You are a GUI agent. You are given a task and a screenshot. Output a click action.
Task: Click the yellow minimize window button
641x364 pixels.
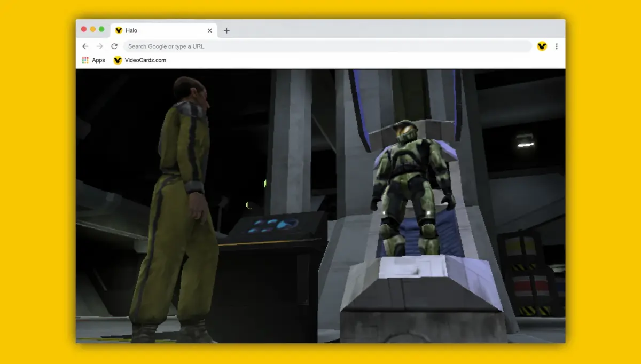pos(93,29)
